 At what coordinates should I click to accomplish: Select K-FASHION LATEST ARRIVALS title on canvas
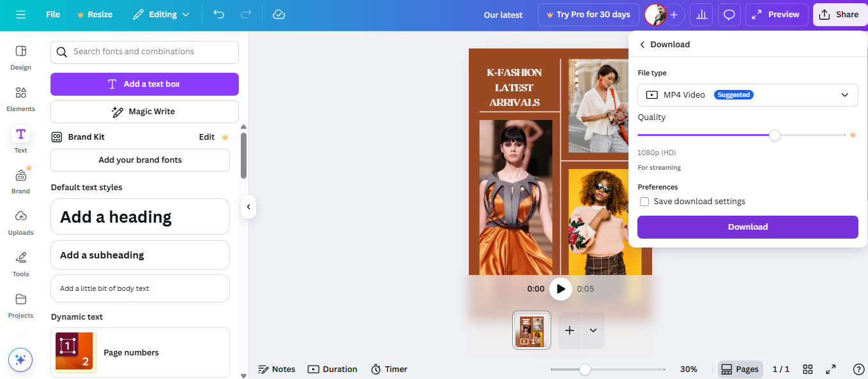(515, 87)
